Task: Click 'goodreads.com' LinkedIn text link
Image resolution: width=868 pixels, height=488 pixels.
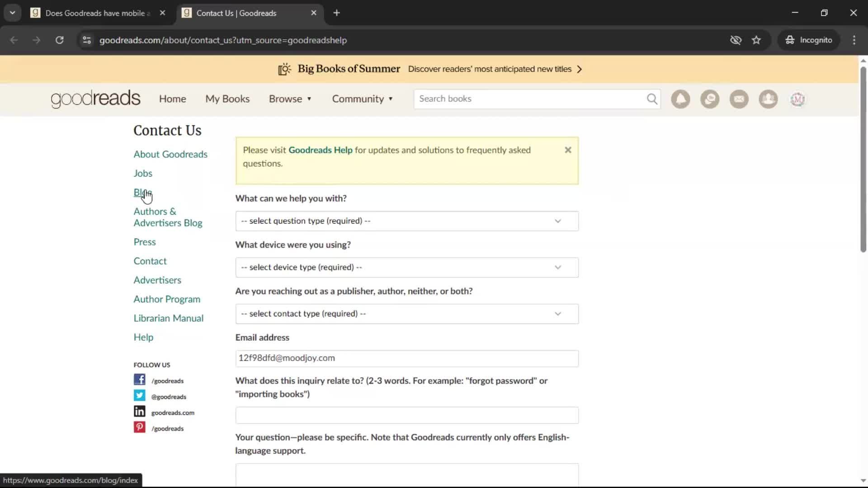Action: coord(173,413)
